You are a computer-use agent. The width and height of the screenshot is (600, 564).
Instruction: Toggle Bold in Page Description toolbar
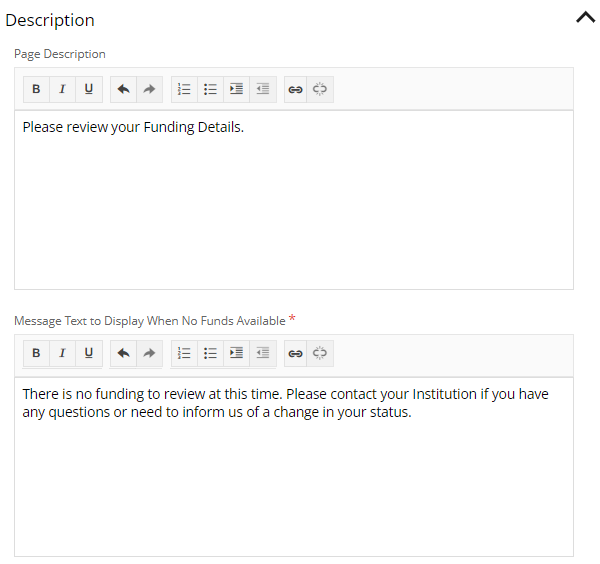click(36, 89)
